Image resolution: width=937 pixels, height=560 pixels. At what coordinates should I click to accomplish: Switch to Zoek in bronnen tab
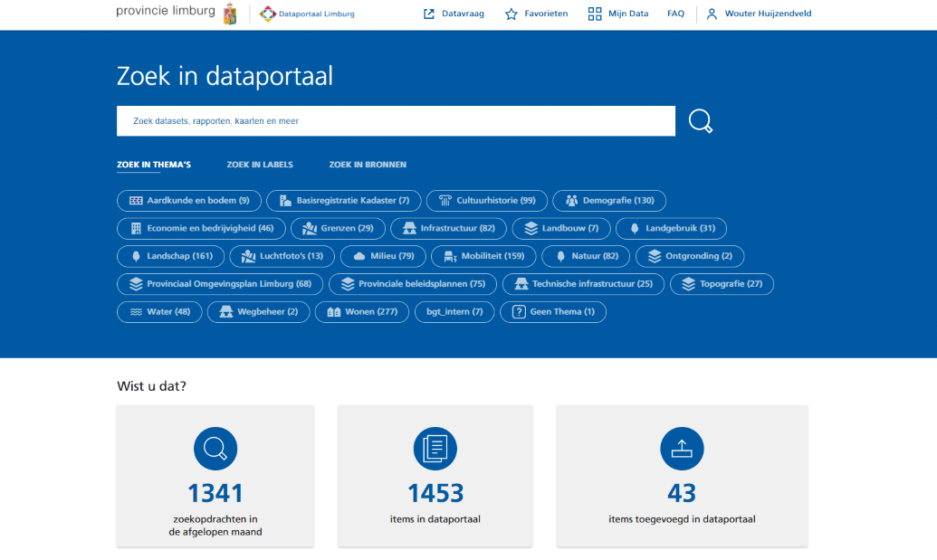pyautogui.click(x=368, y=165)
